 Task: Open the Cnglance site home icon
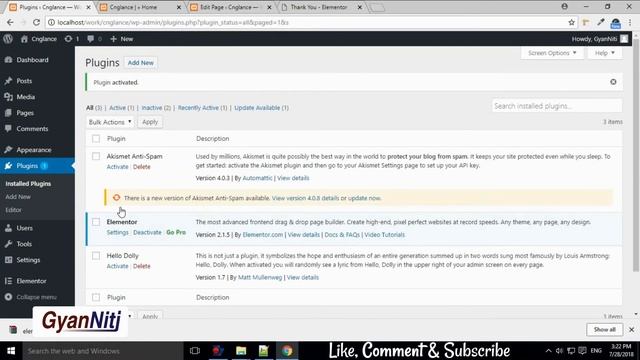pyautogui.click(x=24, y=39)
